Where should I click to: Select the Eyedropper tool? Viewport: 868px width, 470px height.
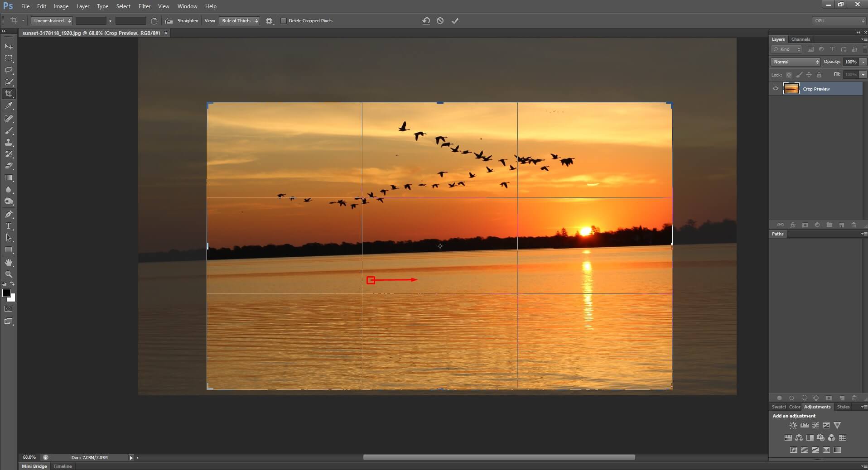click(x=9, y=106)
